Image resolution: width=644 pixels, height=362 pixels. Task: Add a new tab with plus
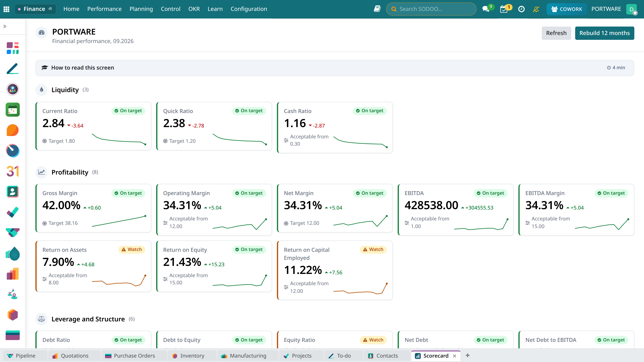pos(468,355)
